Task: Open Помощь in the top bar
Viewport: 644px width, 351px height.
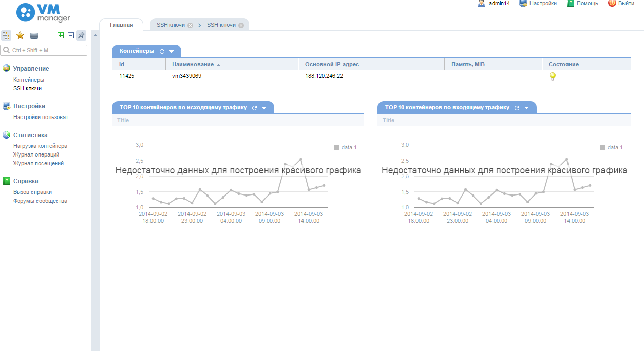Action: pos(587,3)
